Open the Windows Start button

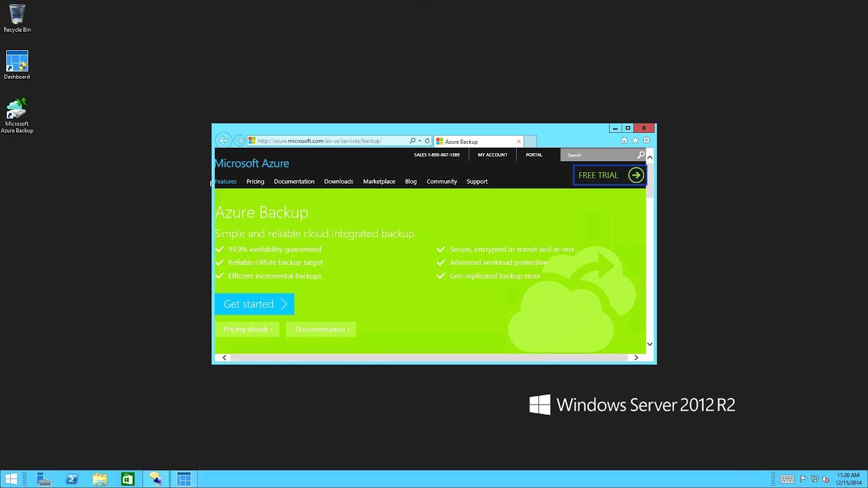click(12, 479)
